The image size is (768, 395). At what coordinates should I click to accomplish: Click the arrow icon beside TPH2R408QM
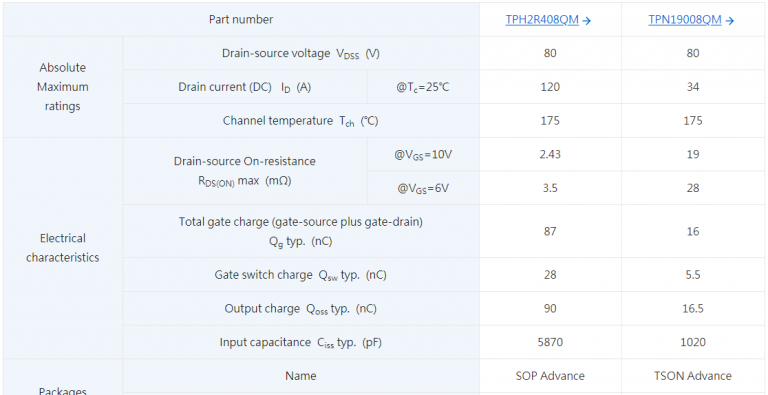point(587,20)
